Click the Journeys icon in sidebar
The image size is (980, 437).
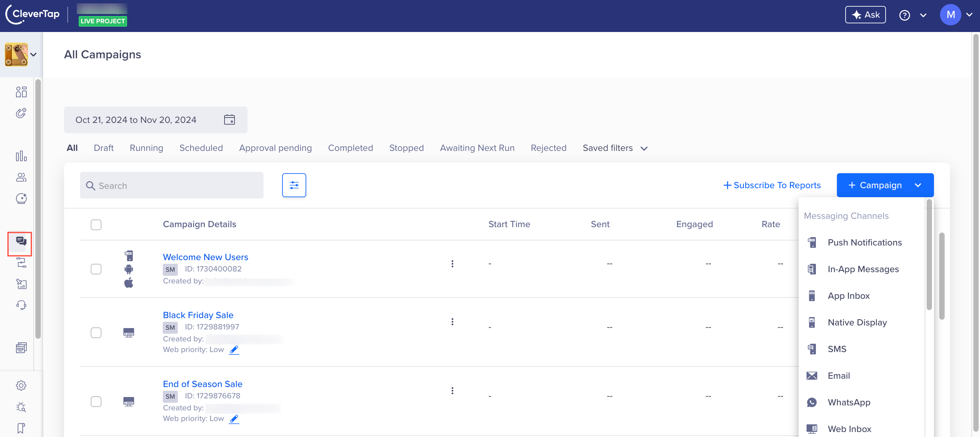click(x=21, y=263)
